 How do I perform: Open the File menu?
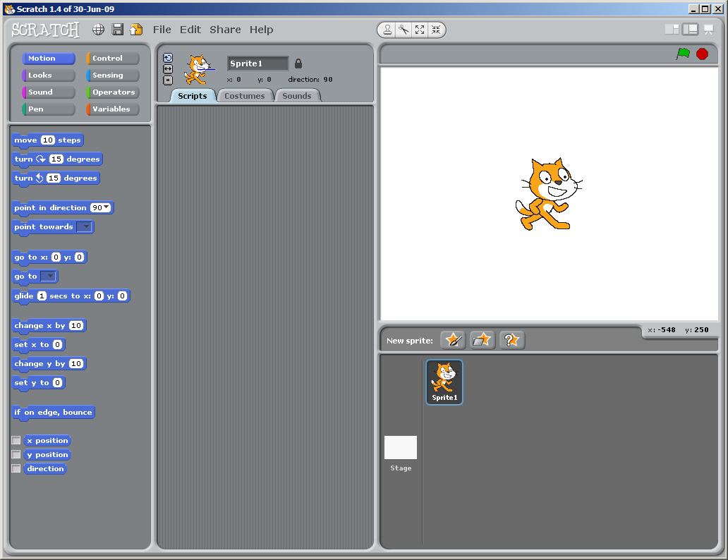(162, 30)
